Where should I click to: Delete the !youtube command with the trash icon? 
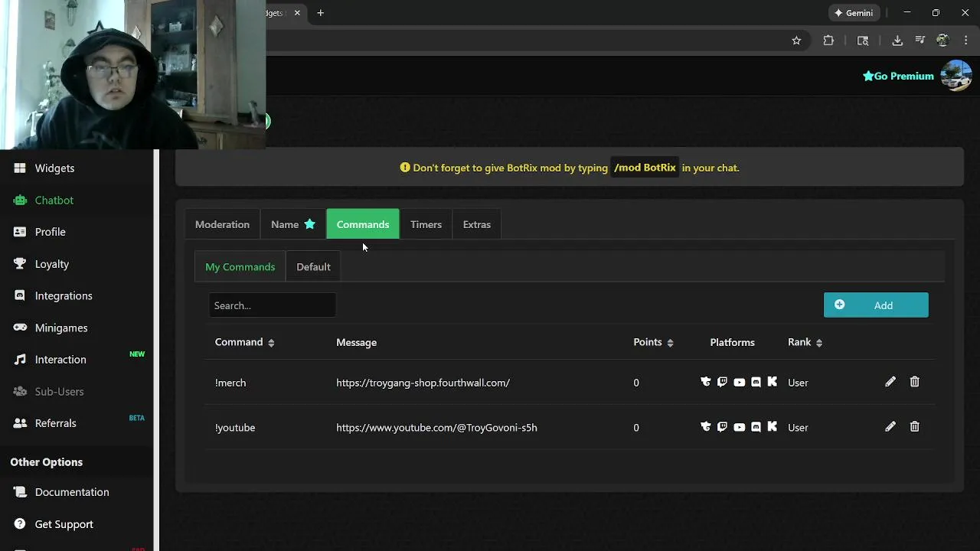coord(914,426)
